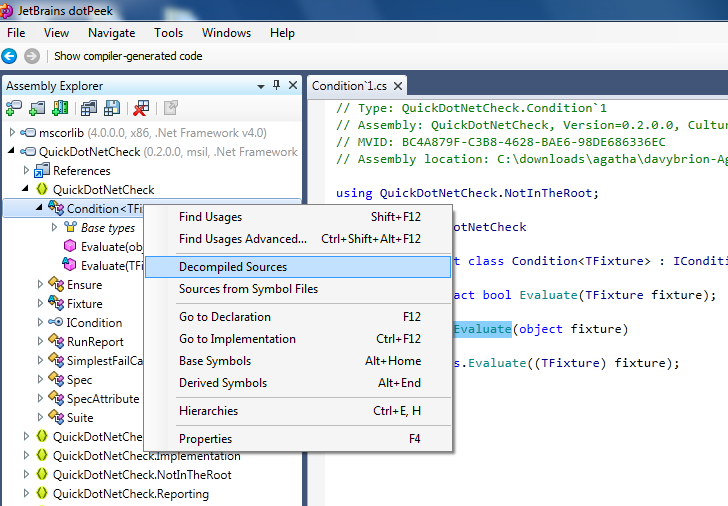
Task: Choose Find Usages Advanced... menu entry
Action: (299, 239)
